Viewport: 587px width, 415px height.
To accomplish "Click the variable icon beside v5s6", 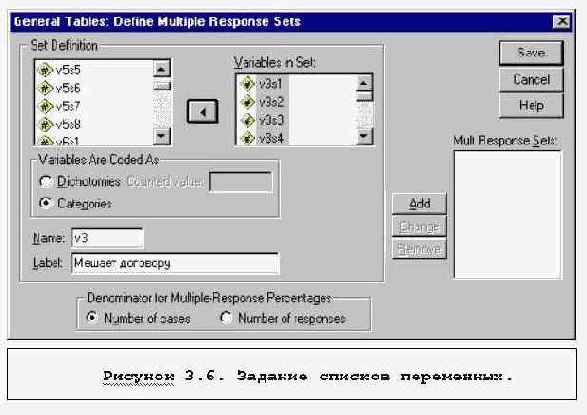I will (45, 88).
